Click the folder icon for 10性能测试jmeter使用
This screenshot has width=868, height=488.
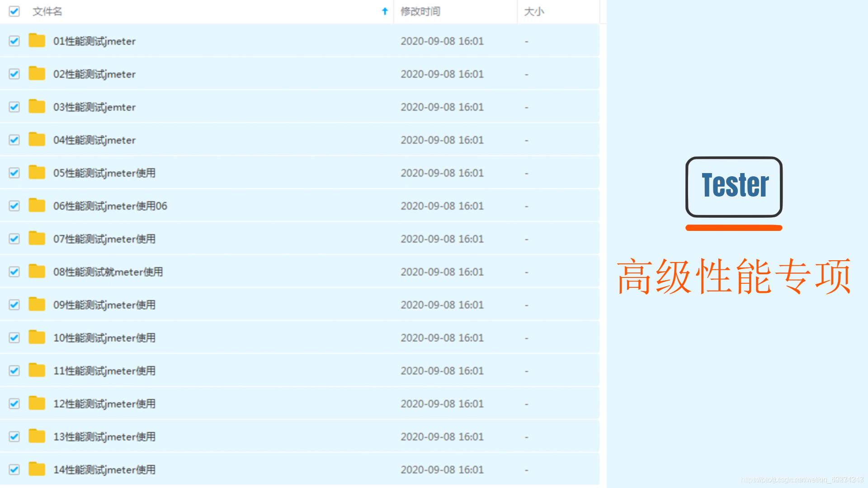point(37,338)
